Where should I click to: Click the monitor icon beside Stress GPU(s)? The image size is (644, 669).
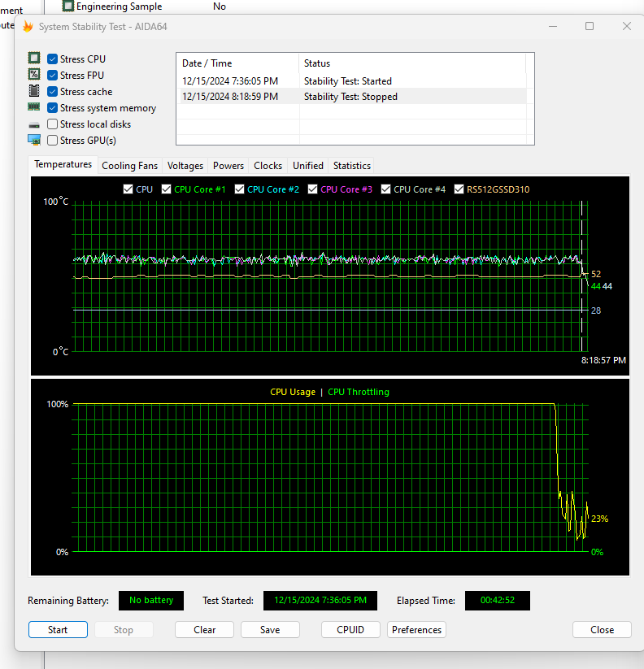pyautogui.click(x=34, y=140)
